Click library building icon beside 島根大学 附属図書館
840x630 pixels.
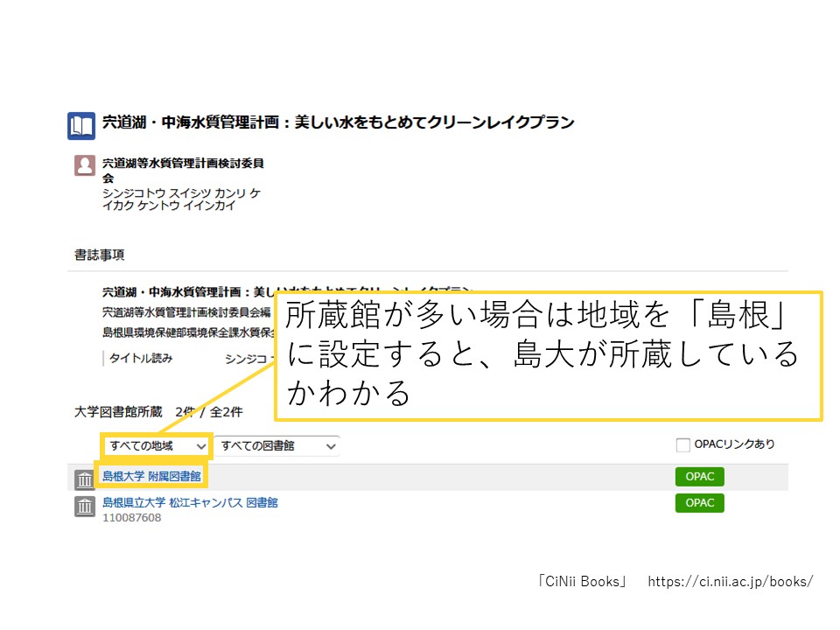click(85, 479)
